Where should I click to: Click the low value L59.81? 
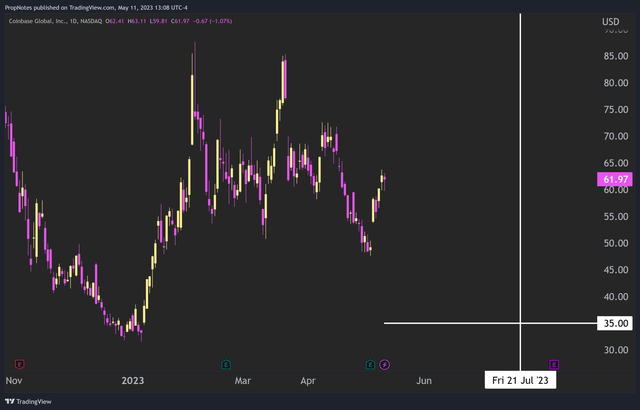[158, 21]
